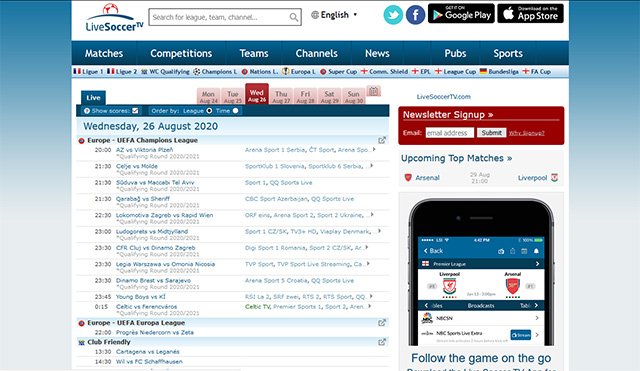The image size is (640, 371).
Task: Click the mobile app phone promo image
Action: [x=481, y=272]
